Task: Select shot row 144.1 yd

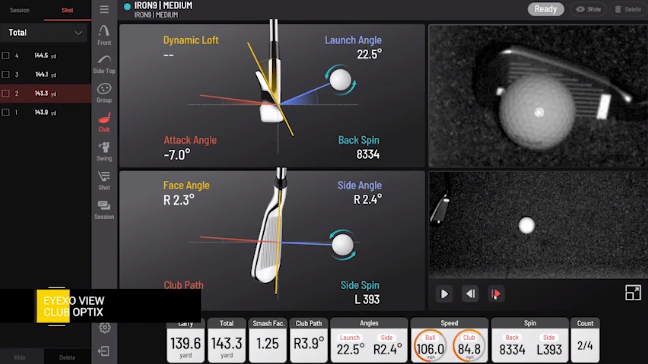Action: [45, 74]
